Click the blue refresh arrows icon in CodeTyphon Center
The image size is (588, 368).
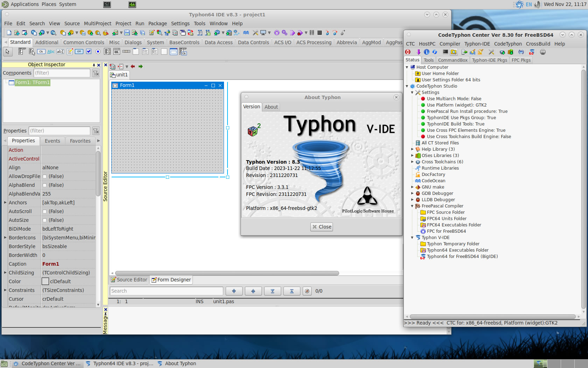pyautogui.click(x=434, y=52)
